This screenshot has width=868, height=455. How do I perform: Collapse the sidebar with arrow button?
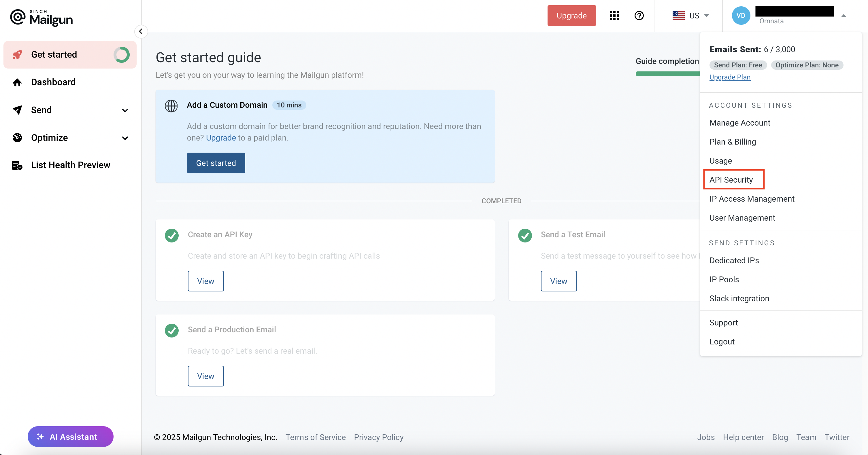pyautogui.click(x=141, y=32)
